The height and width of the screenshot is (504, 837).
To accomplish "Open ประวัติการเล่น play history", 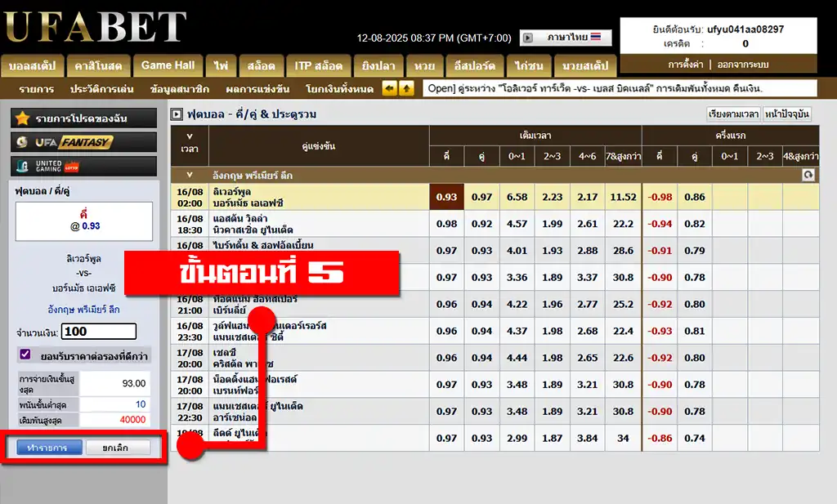I will coord(101,89).
